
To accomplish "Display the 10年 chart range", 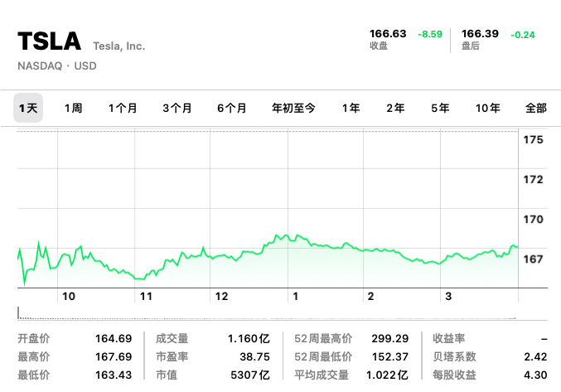I will click(x=488, y=108).
